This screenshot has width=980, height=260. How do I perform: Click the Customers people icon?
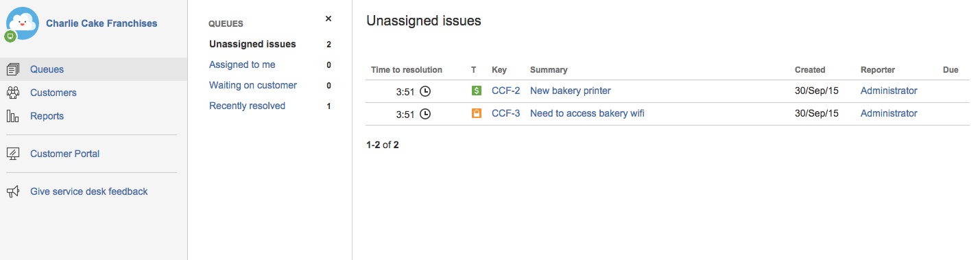point(13,93)
